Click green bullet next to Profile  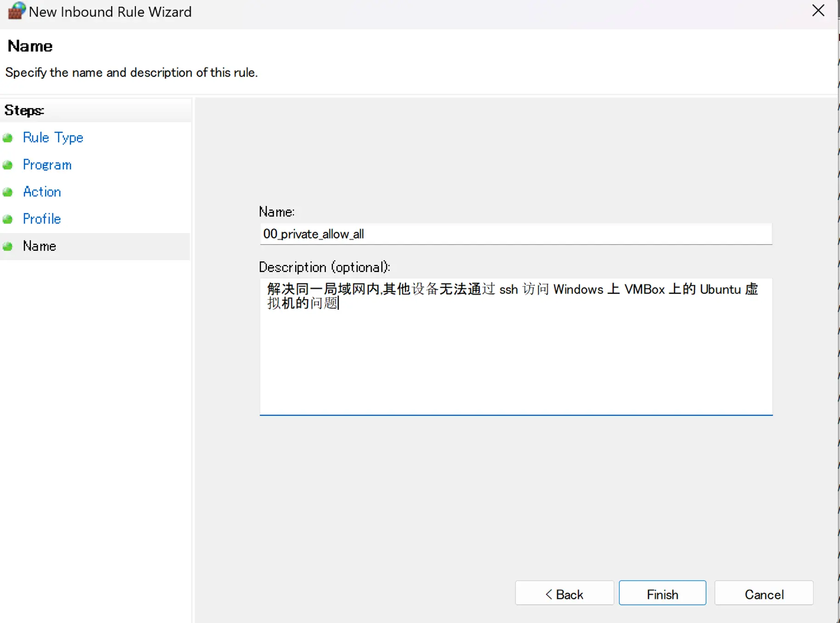(x=7, y=219)
